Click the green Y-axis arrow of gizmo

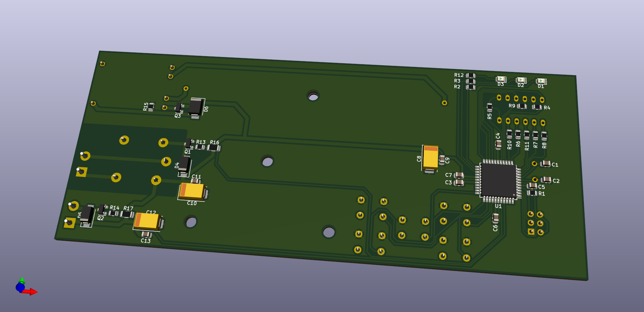(21, 280)
